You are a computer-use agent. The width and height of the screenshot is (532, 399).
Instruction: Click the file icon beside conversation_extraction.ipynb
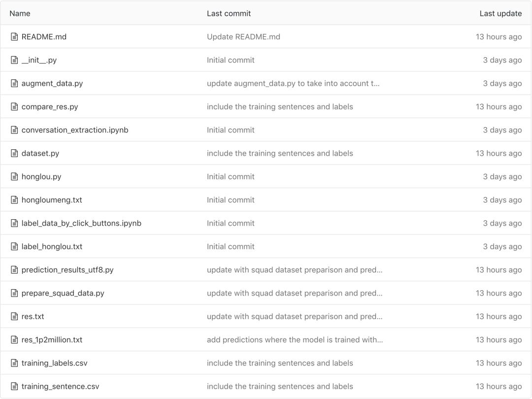click(14, 130)
